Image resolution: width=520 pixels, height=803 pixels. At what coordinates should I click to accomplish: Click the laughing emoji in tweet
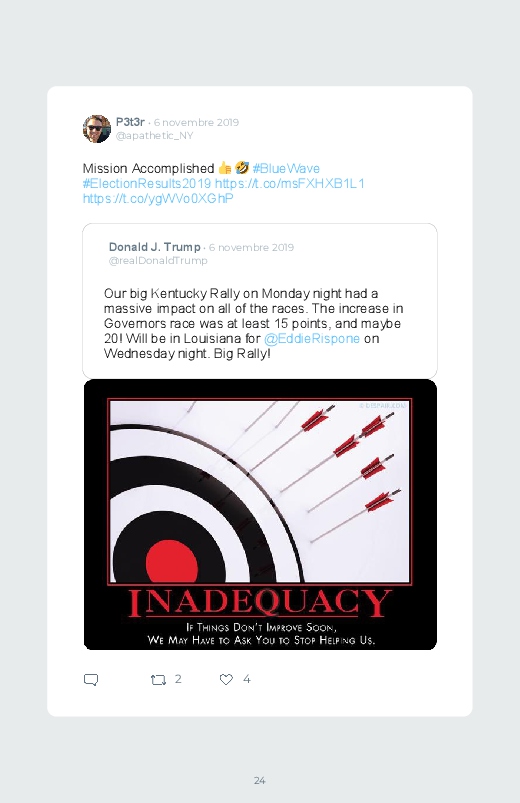click(242, 168)
